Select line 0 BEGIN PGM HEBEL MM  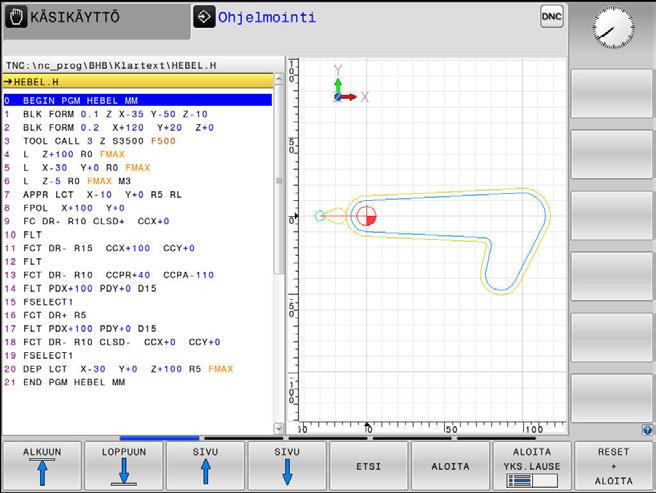(x=138, y=100)
